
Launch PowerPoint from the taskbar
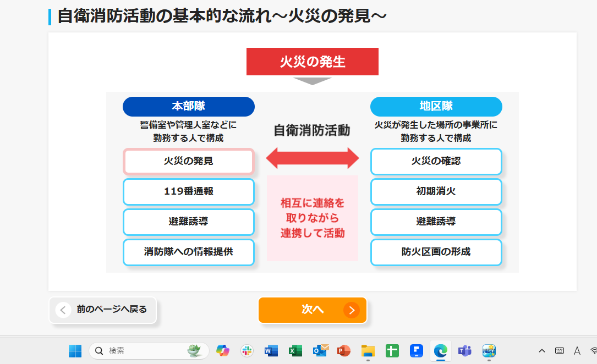pyautogui.click(x=344, y=351)
